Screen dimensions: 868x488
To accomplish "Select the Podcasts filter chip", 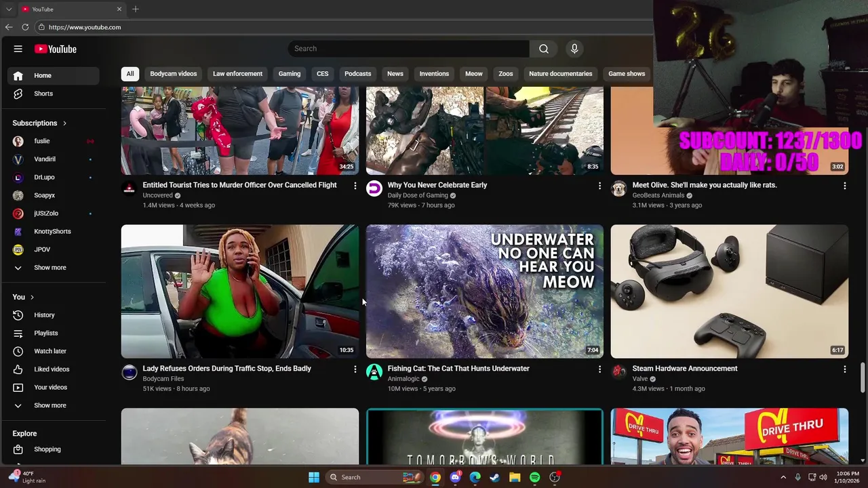I will (x=358, y=74).
